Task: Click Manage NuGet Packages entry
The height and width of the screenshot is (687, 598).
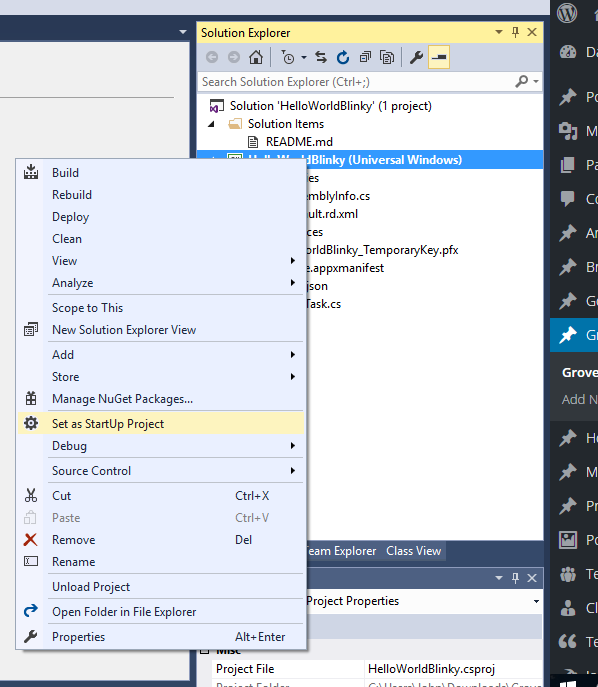Action: coord(160,399)
